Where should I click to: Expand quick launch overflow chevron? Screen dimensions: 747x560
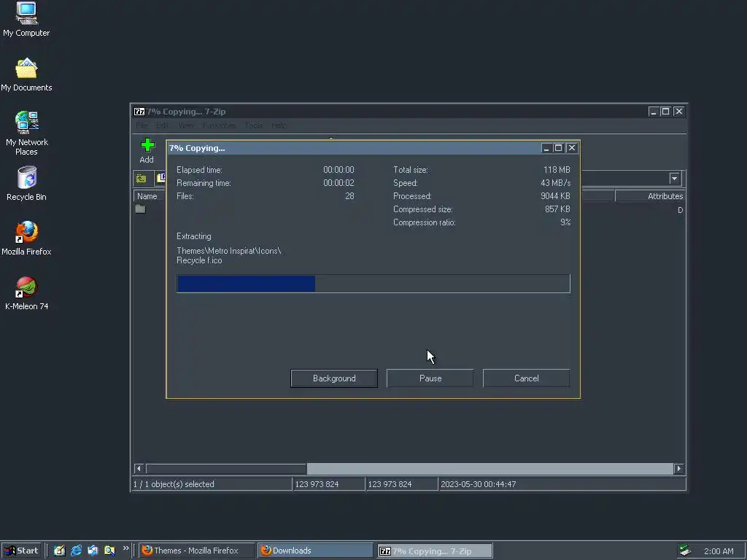tap(125, 548)
